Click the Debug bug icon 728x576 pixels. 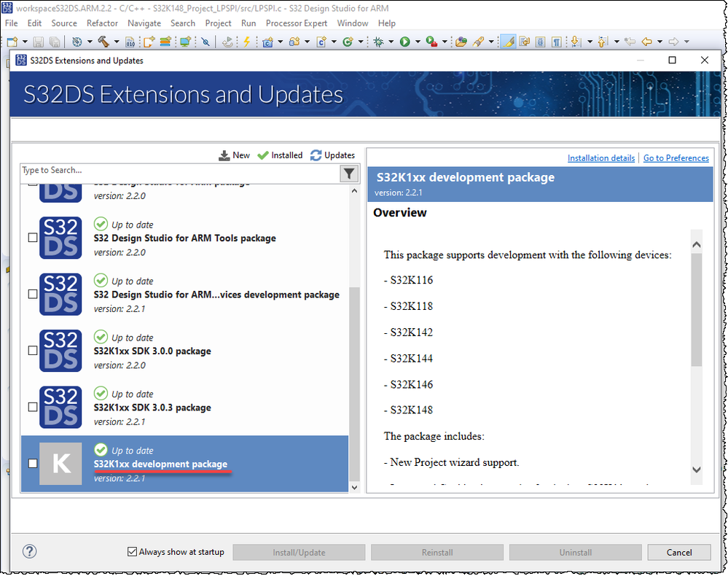point(379,42)
